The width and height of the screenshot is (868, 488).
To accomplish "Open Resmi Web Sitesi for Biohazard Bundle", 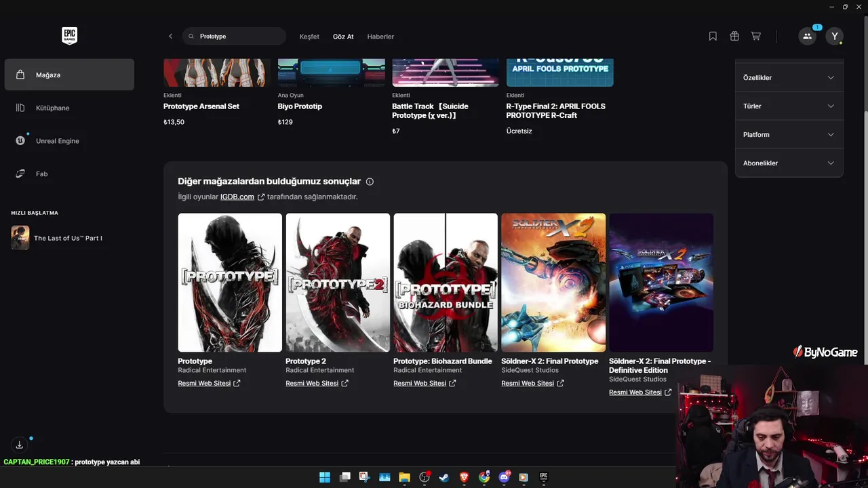I will coord(425,384).
